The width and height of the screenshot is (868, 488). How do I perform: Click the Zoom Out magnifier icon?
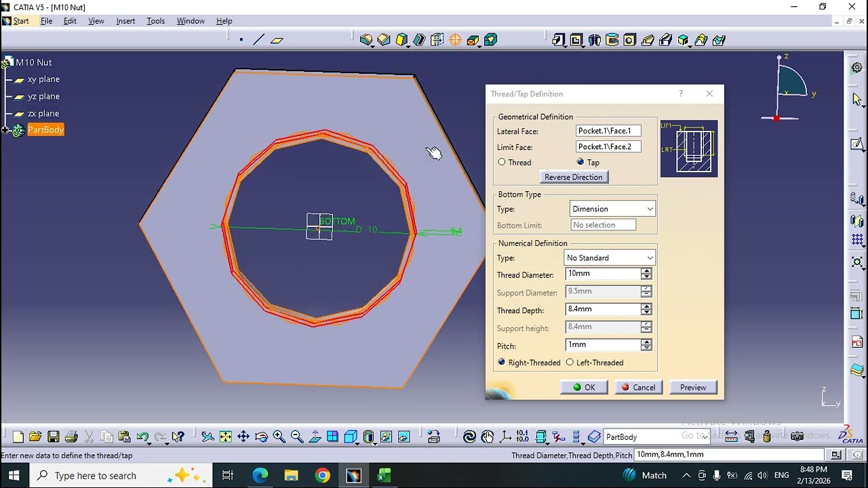point(296,437)
